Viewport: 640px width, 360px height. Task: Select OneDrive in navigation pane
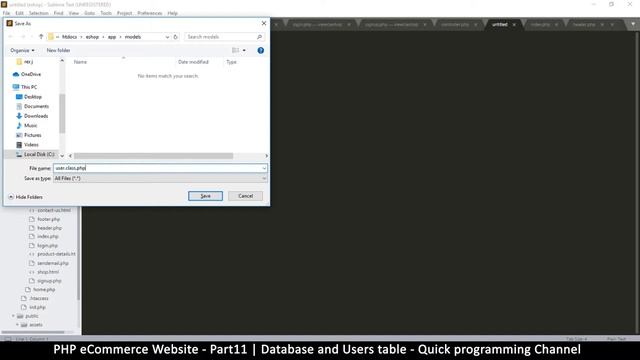coord(27,74)
